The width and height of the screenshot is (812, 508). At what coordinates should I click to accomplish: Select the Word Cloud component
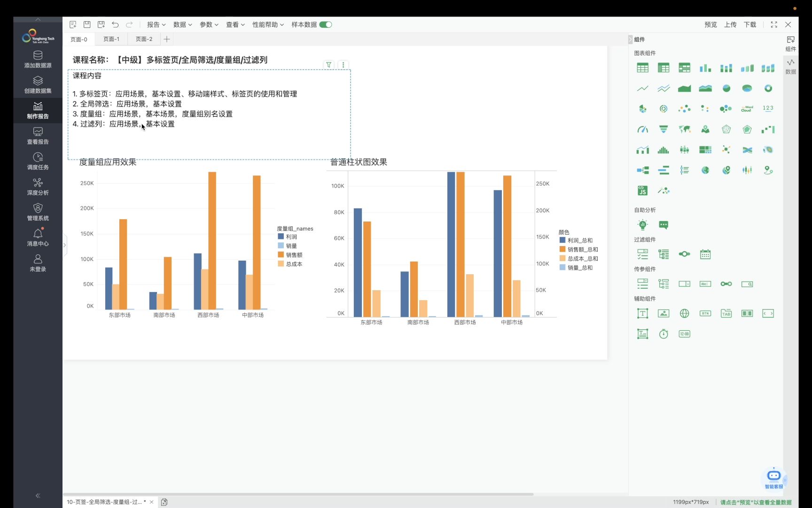point(747,109)
